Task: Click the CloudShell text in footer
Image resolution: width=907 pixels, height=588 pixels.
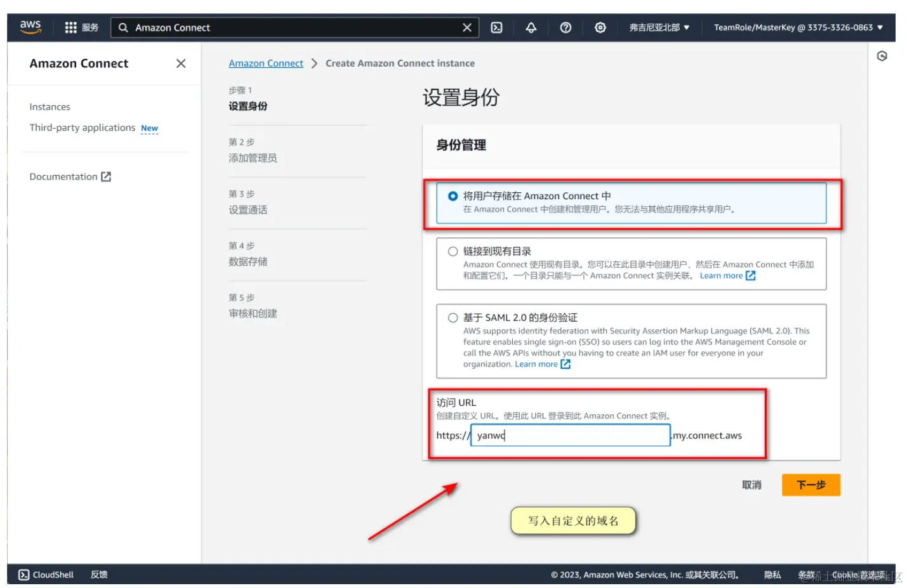Action: (x=53, y=575)
